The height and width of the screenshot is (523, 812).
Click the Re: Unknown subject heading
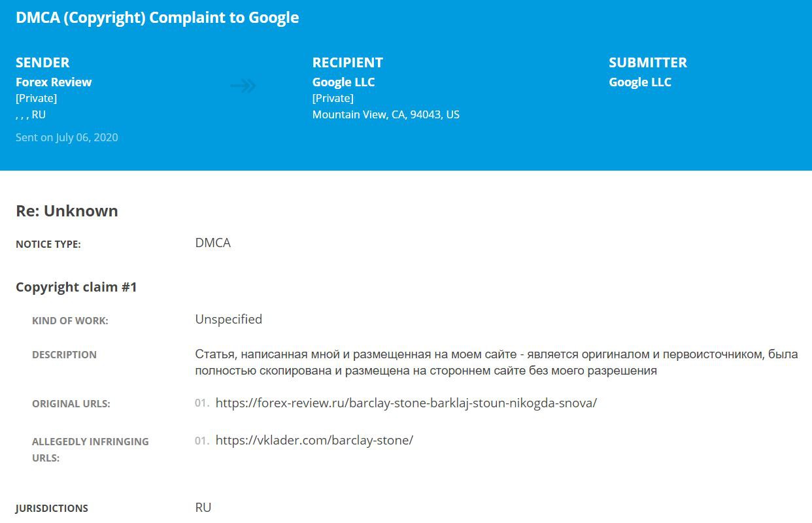pos(67,211)
